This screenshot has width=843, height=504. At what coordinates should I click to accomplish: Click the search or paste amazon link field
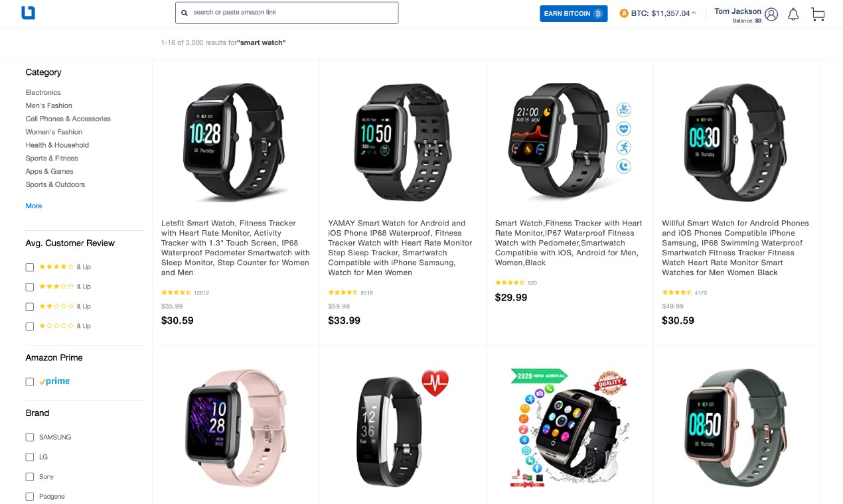click(x=287, y=13)
